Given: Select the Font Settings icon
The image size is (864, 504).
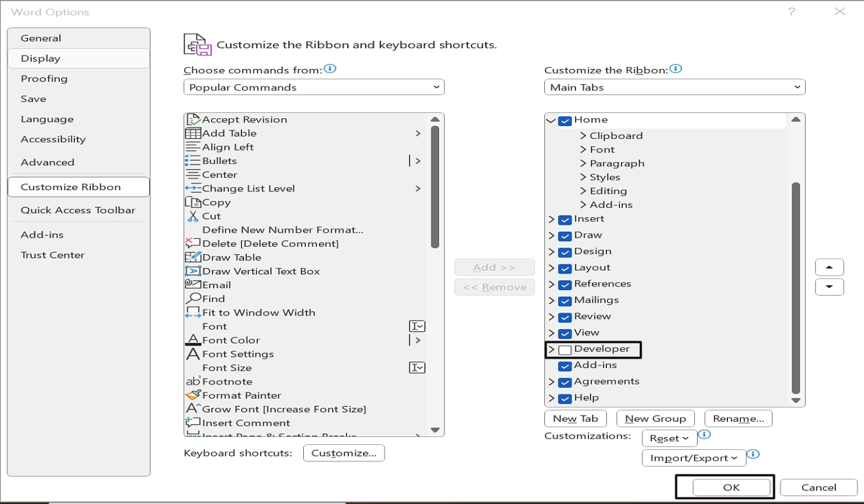Looking at the screenshot, I should (193, 354).
